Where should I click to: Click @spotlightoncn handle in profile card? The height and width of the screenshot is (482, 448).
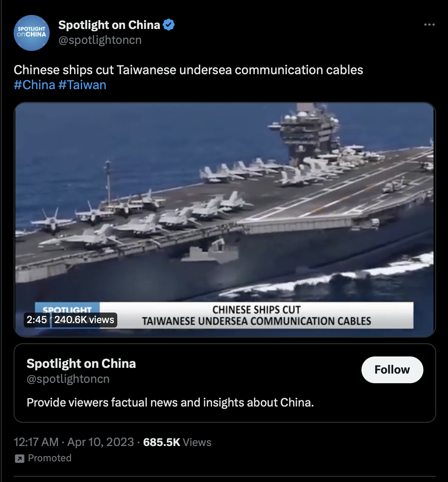click(x=68, y=379)
